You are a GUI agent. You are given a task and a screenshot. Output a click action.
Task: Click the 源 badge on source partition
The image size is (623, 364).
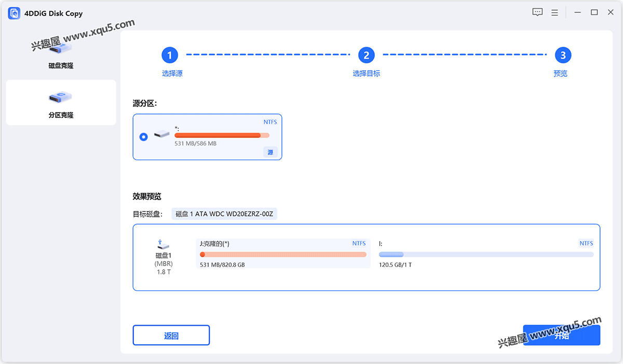(270, 152)
